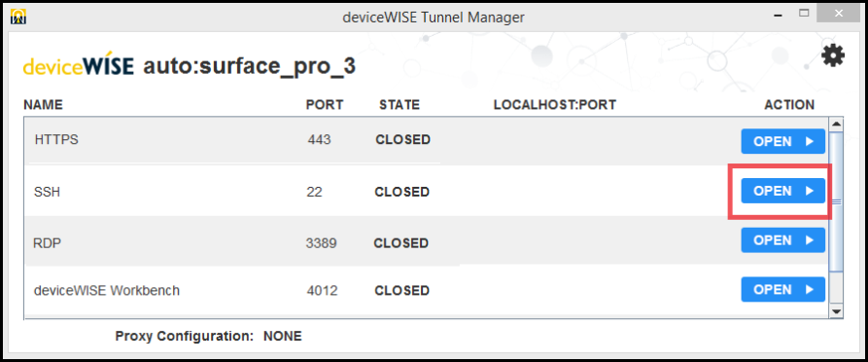Click the deviceWISE logo
This screenshot has width=868, height=362.
pos(78,66)
